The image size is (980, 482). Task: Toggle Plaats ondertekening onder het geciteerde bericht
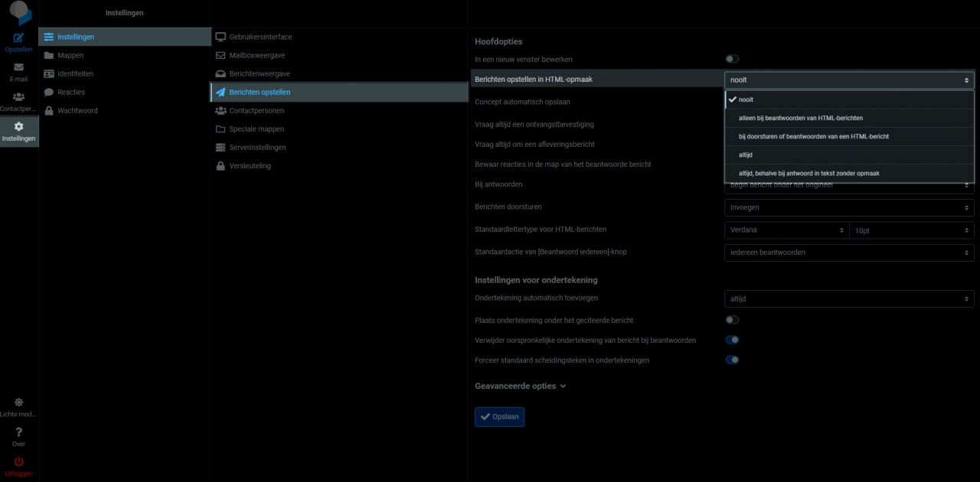pyautogui.click(x=732, y=321)
